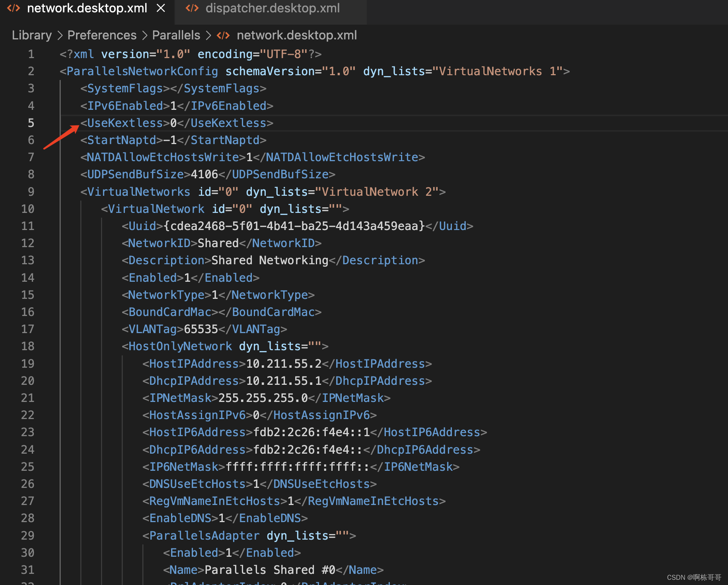Image resolution: width=728 pixels, height=585 pixels.
Task: Click the IPNetMask value 255.255.255.0
Action: click(x=263, y=398)
